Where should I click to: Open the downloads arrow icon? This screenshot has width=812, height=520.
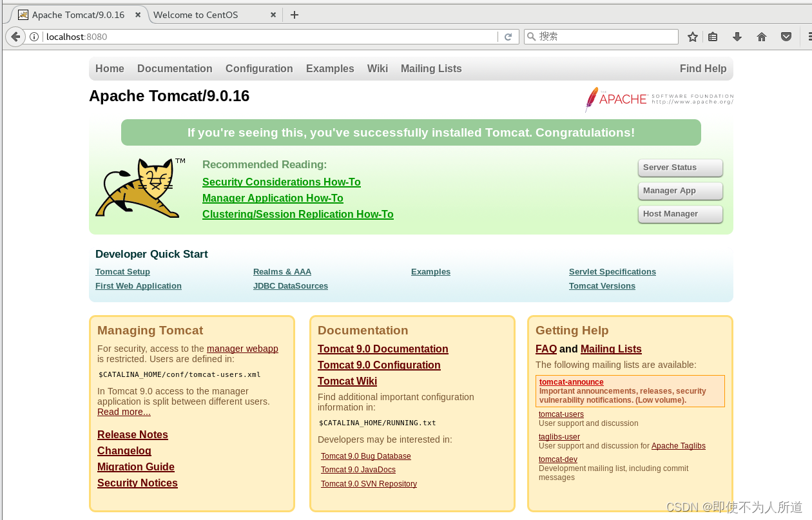tap(737, 37)
